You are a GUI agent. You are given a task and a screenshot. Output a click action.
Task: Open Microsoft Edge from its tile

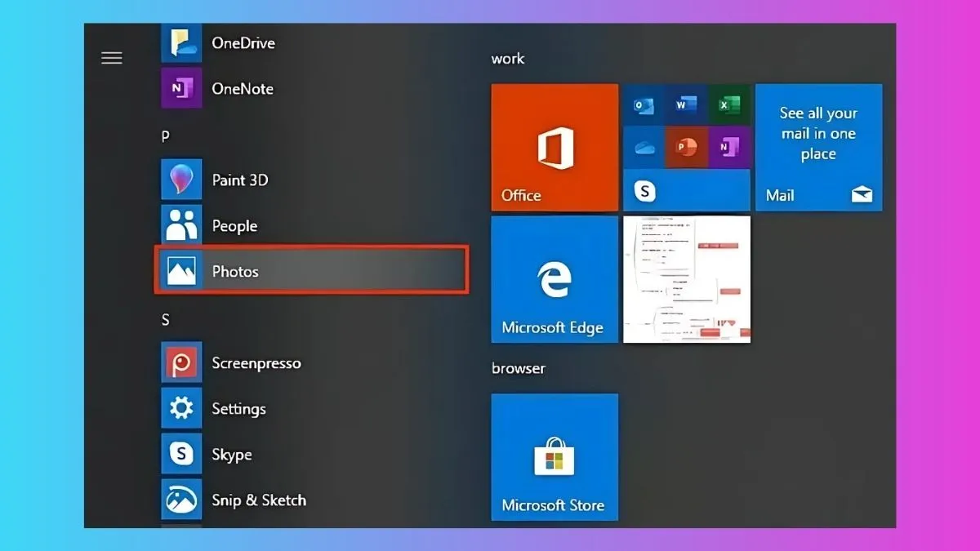pos(554,279)
